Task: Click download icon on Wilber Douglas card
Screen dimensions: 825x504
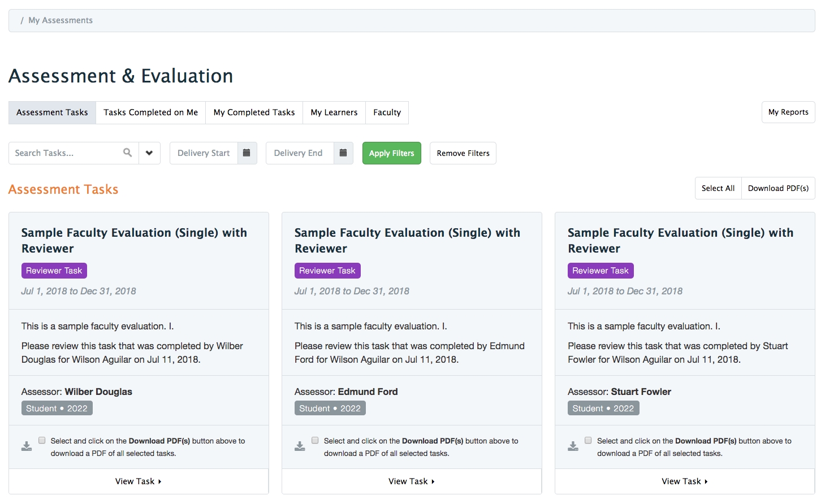Action: click(27, 446)
